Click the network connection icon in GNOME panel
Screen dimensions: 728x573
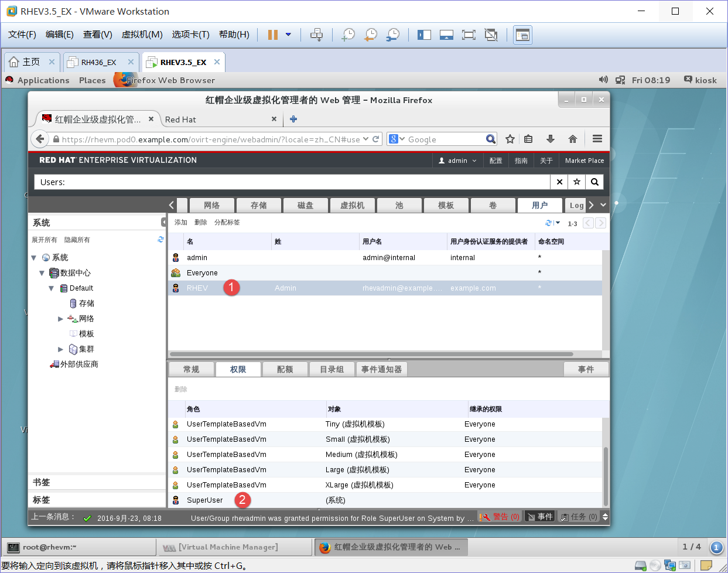coord(620,80)
